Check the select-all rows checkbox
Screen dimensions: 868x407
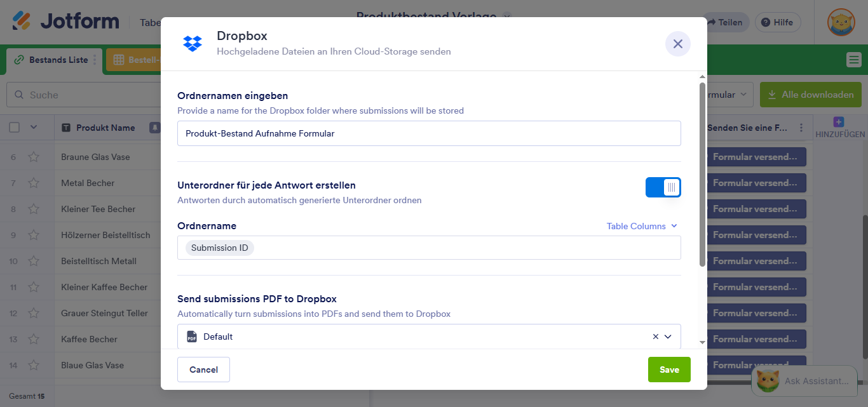[x=15, y=128]
